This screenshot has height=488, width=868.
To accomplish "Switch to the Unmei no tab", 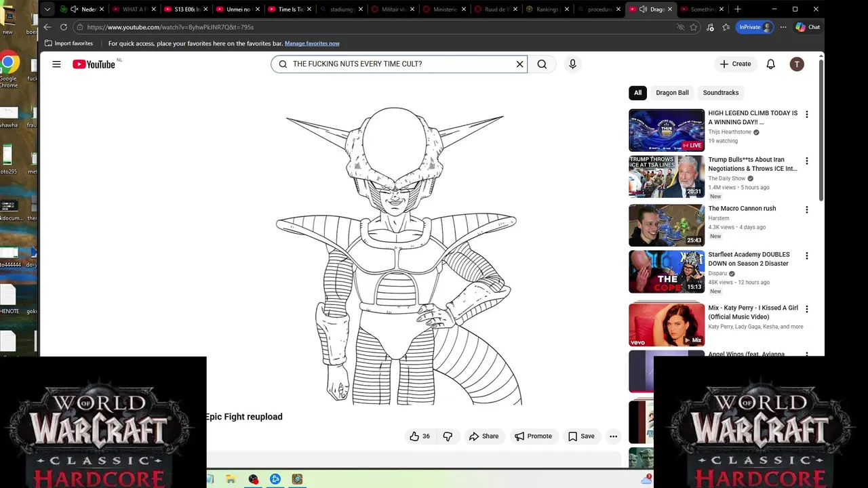I will tap(237, 9).
